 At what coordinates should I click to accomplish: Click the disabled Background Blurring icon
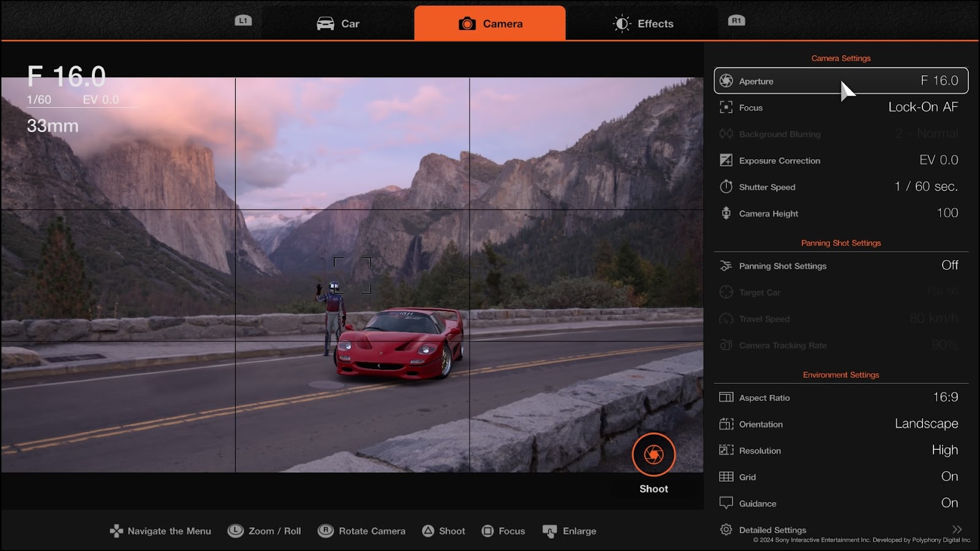726,134
